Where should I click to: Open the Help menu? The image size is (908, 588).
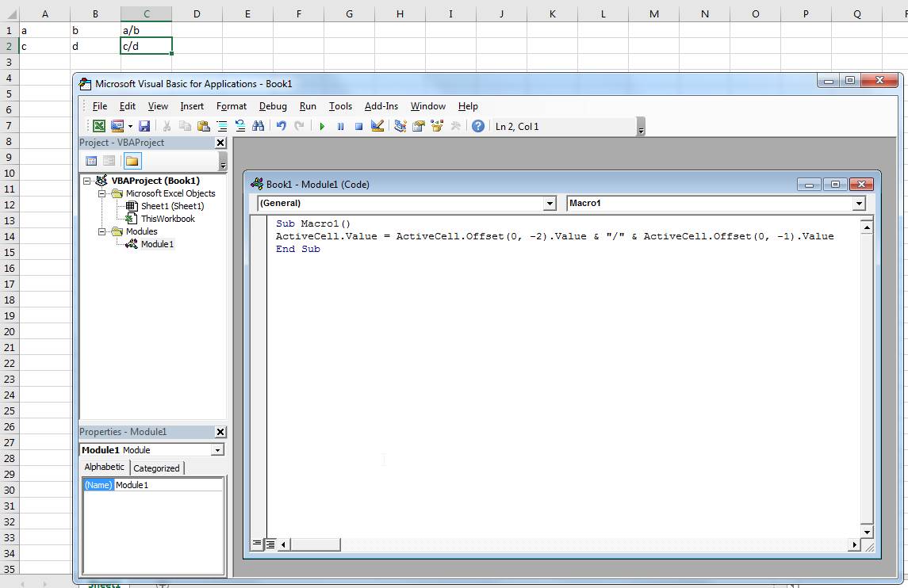(468, 106)
